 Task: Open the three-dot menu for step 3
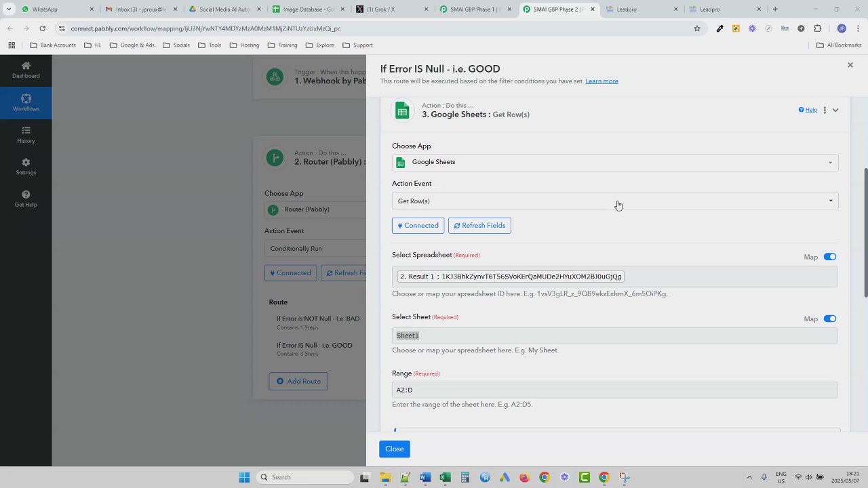click(x=825, y=110)
